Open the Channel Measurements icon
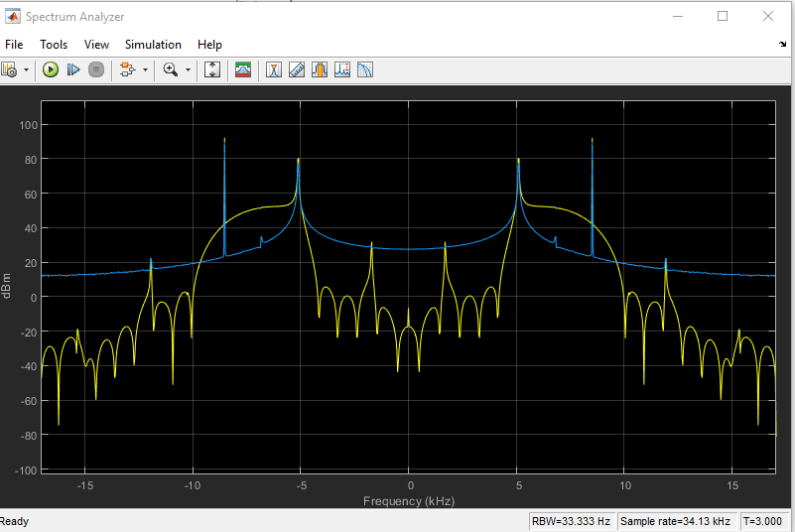The image size is (795, 532). pyautogui.click(x=320, y=69)
